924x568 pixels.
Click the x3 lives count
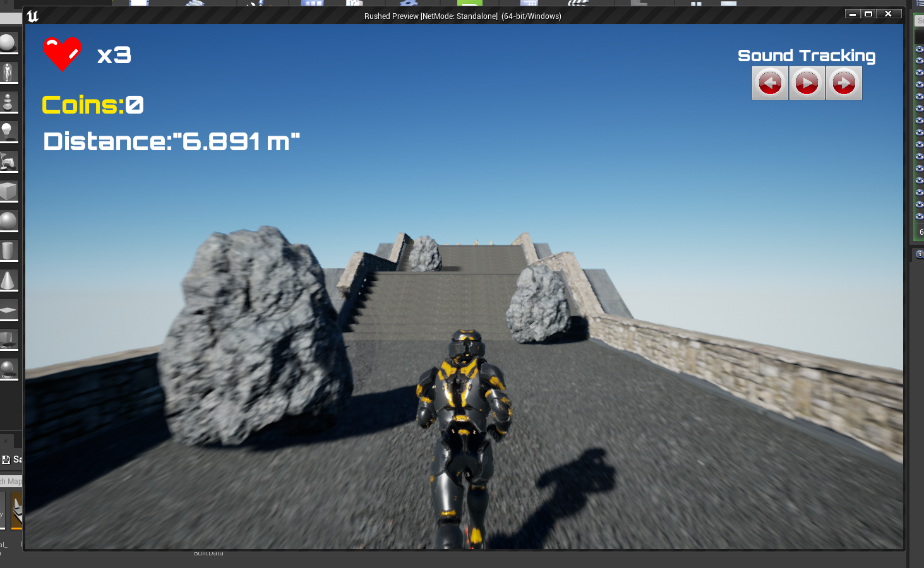tap(114, 56)
